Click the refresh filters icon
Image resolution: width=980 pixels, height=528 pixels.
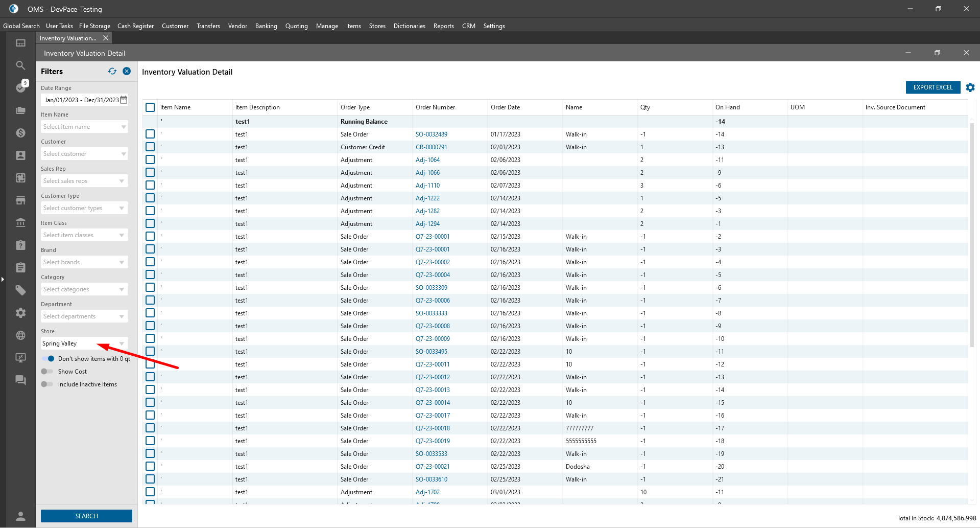112,72
